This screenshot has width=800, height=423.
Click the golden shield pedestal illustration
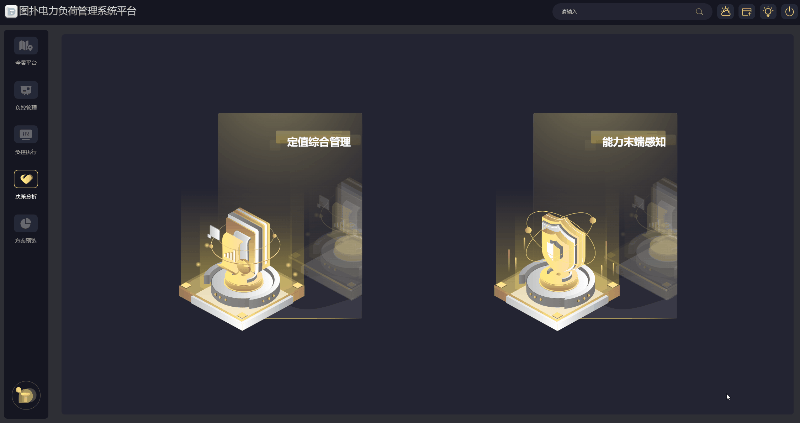tap(557, 270)
